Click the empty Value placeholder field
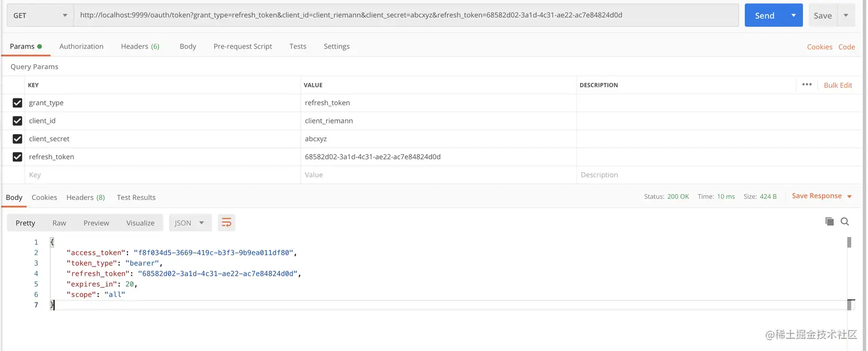Image resolution: width=868 pixels, height=351 pixels. 439,175
